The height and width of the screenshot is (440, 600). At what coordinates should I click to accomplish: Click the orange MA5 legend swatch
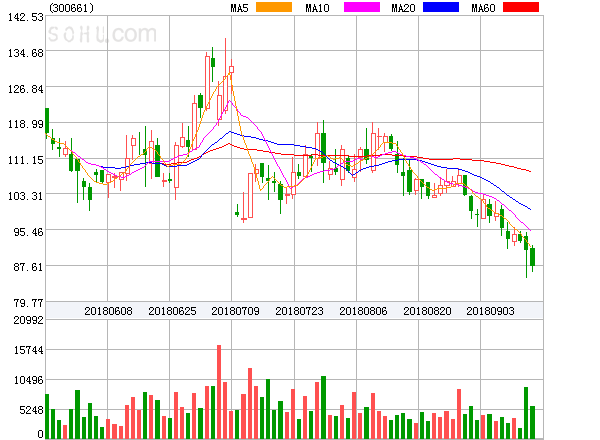pos(274,8)
